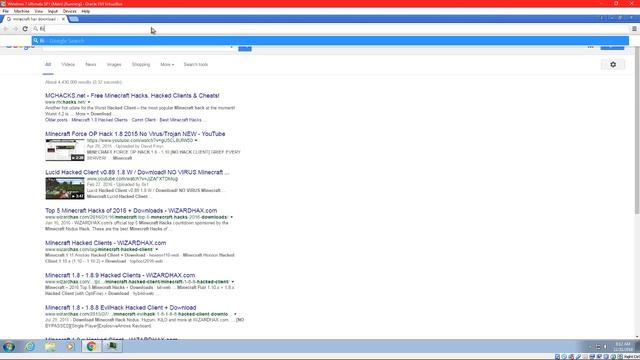
Task: Expand the More search categories dropdown
Action: tap(167, 64)
